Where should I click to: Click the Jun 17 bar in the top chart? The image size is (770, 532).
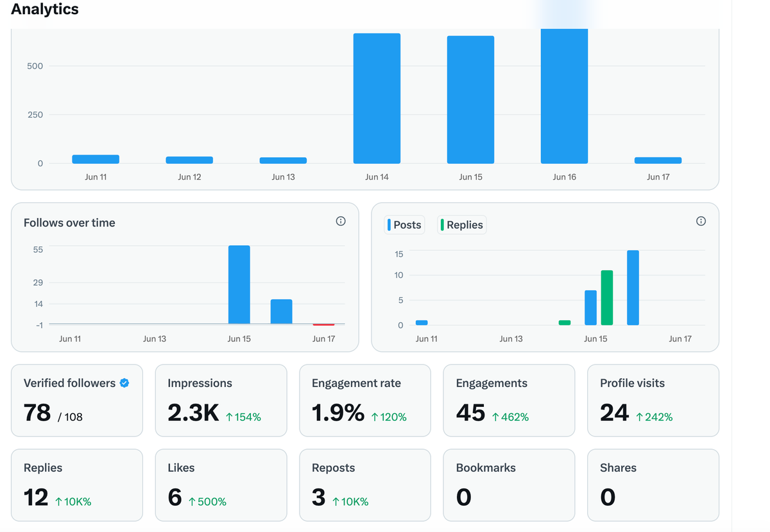coord(658,160)
